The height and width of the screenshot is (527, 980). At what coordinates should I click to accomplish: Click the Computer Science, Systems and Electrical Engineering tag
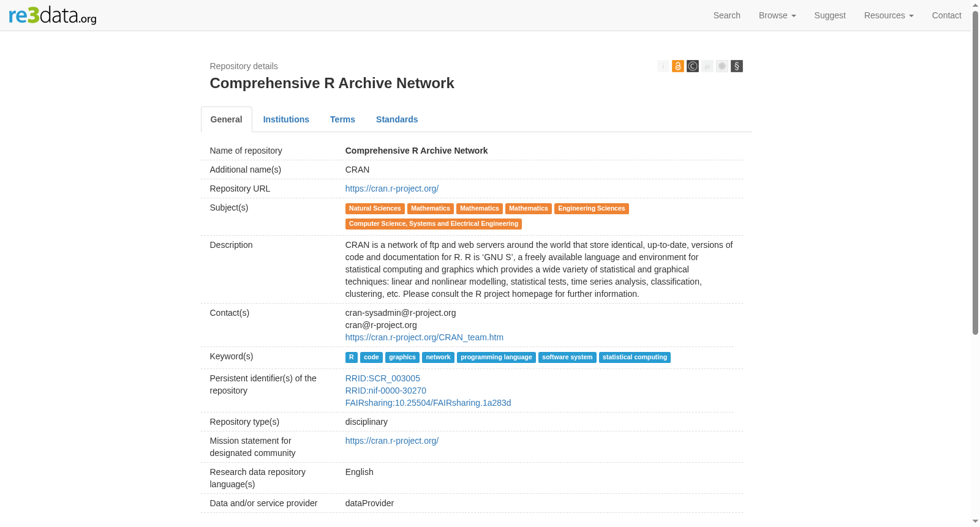pyautogui.click(x=434, y=224)
